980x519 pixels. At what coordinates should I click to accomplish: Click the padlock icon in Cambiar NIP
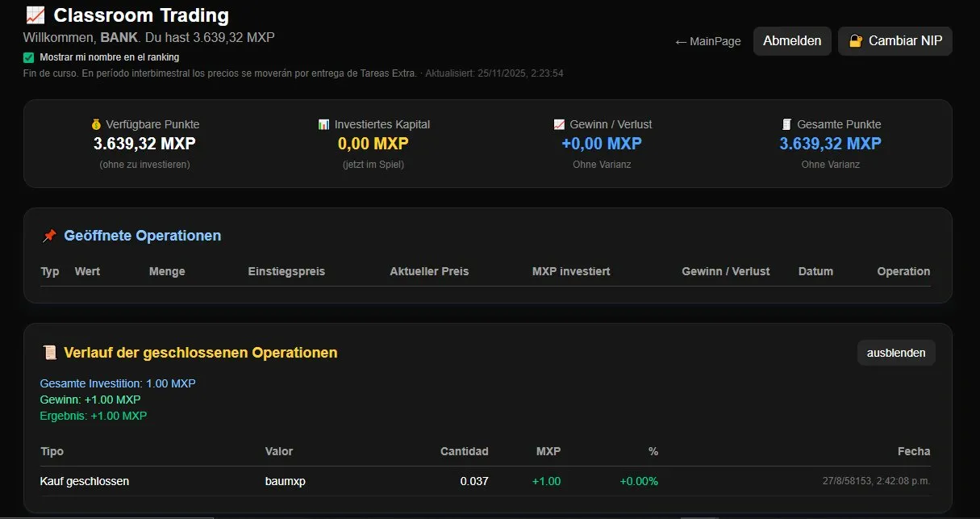click(x=856, y=41)
